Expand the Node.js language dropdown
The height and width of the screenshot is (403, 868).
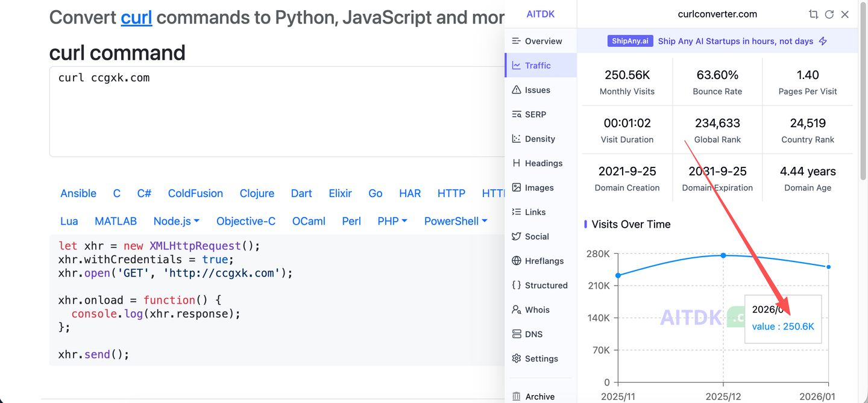pos(176,221)
